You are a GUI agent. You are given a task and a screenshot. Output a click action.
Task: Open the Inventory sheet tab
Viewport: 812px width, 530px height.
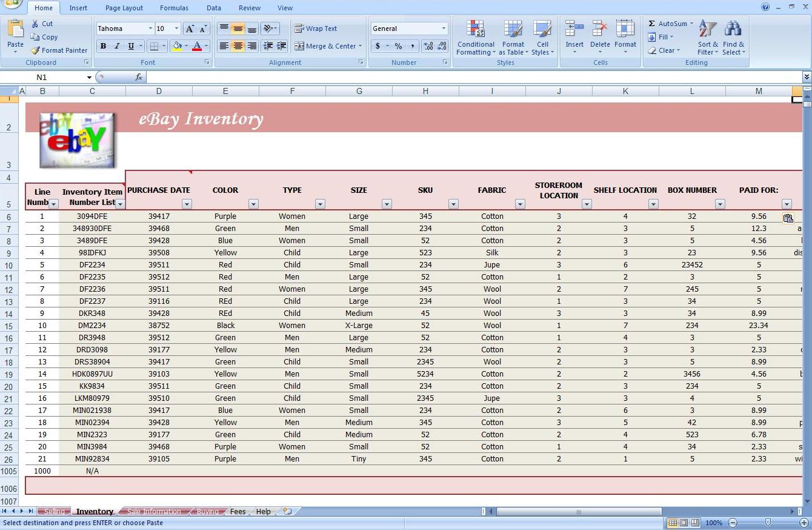pyautogui.click(x=94, y=511)
